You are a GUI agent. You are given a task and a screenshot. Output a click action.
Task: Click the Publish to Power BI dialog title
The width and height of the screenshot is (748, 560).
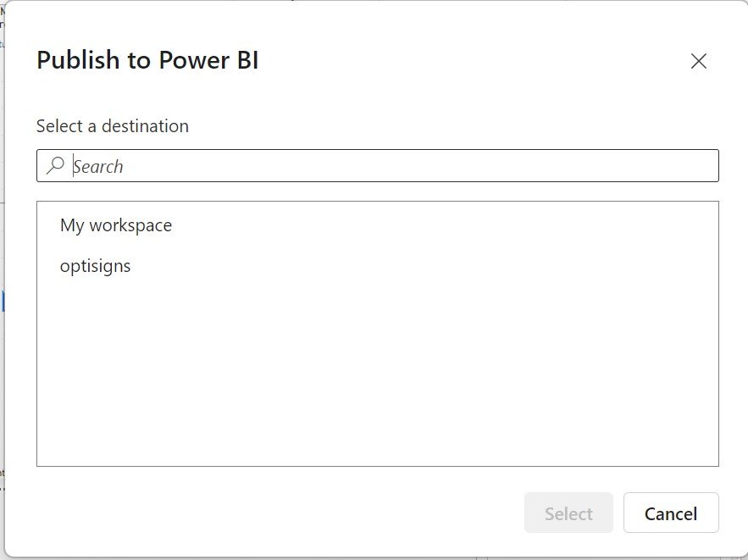(x=148, y=59)
